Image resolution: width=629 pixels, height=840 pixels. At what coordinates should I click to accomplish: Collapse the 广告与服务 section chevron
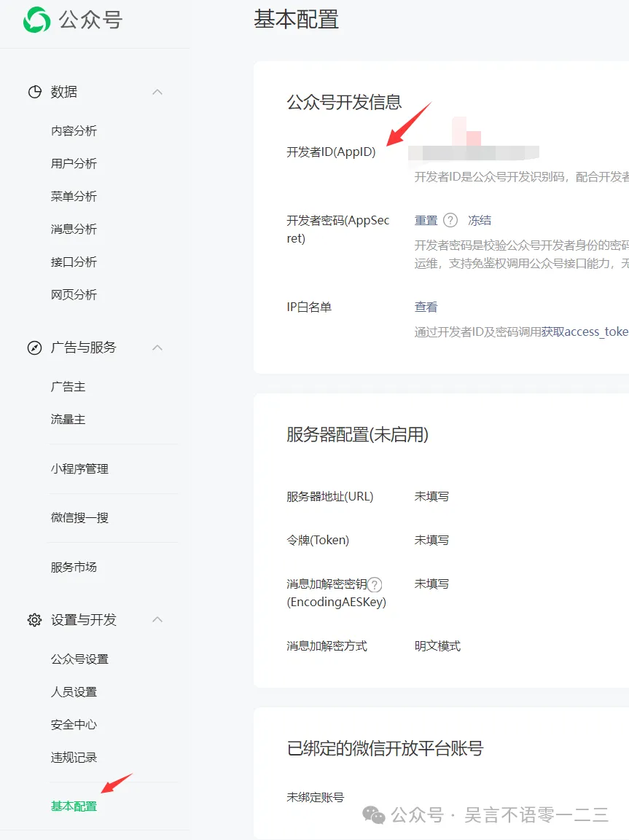point(157,348)
